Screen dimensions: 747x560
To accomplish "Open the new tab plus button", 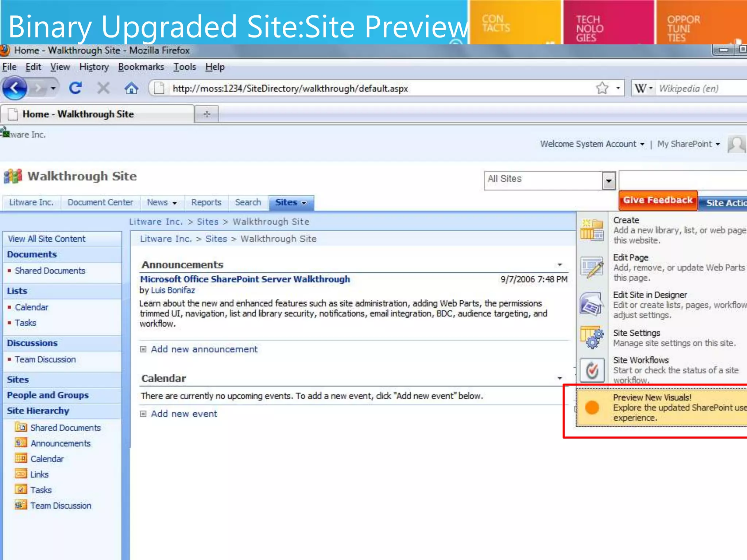I will (x=207, y=114).
